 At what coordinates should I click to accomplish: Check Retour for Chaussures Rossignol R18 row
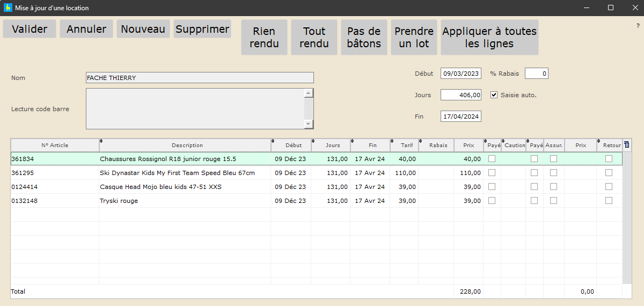609,159
